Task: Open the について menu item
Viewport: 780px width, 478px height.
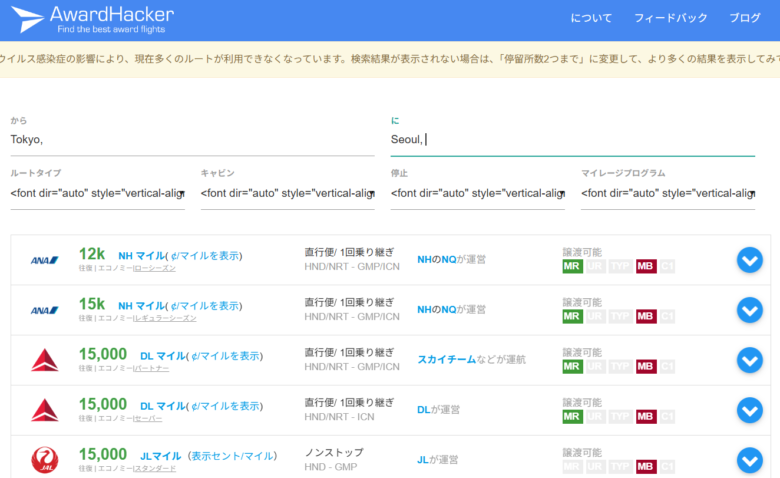Action: point(591,18)
